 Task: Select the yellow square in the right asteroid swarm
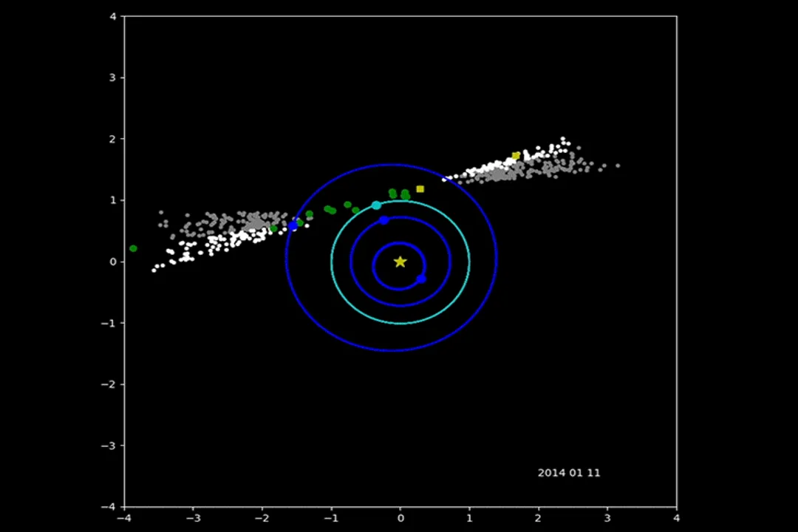[516, 155]
